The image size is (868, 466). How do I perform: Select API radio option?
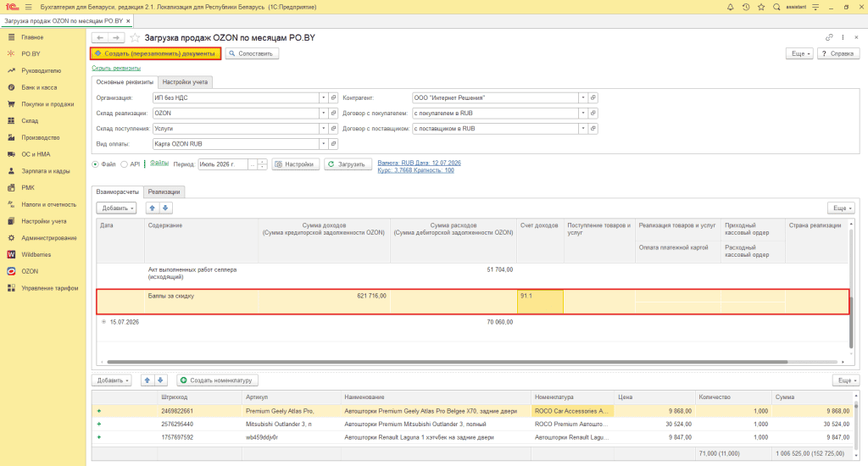(x=124, y=164)
